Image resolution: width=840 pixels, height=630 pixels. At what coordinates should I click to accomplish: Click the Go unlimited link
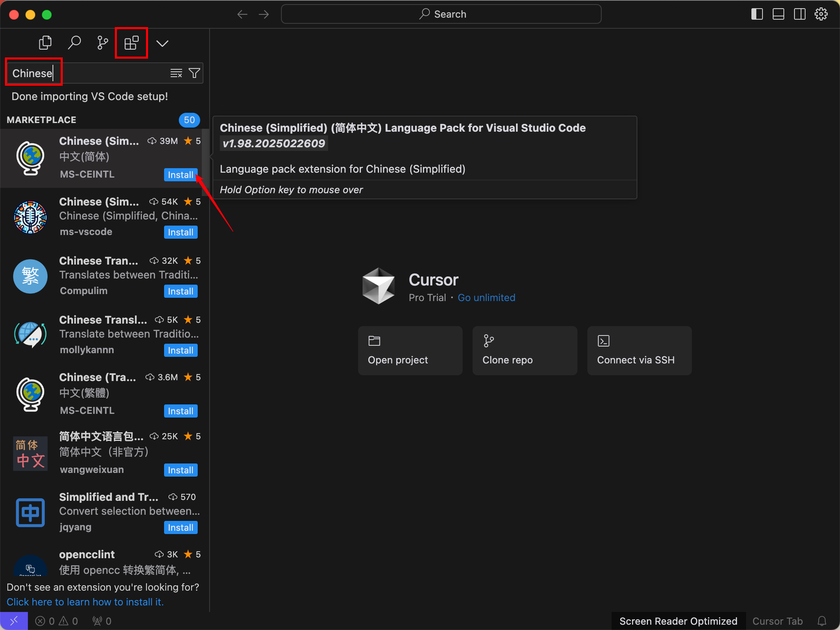[x=486, y=298]
